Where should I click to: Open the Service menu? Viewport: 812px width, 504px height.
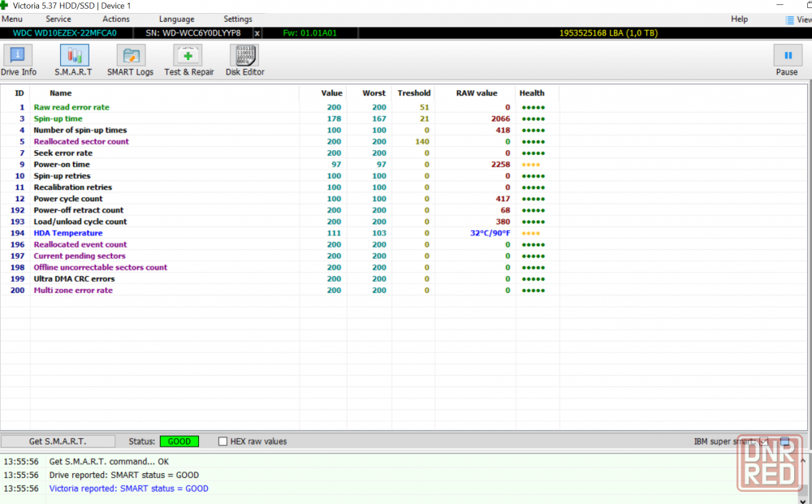pos(58,19)
